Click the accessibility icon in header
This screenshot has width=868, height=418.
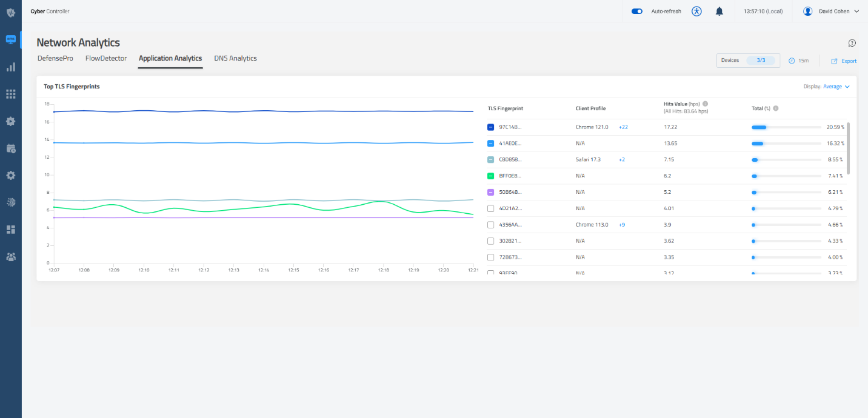tap(696, 11)
